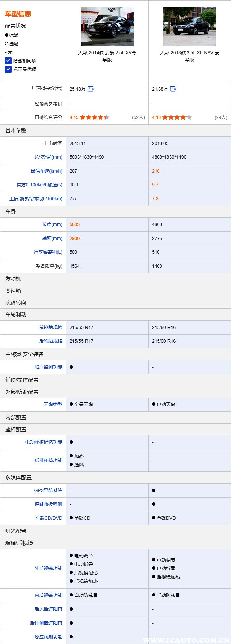231x644 pixels.
Task: Toggle the 标示最优项 checkbox
Action: [x=8, y=69]
